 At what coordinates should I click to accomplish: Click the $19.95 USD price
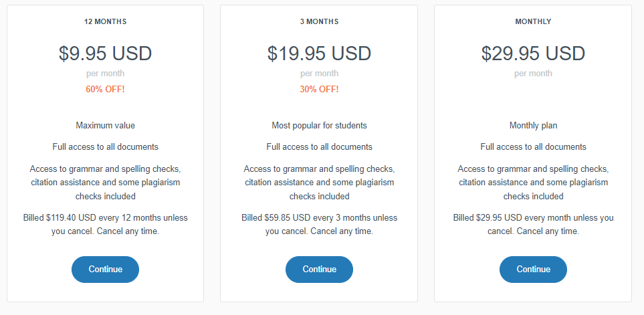click(319, 54)
